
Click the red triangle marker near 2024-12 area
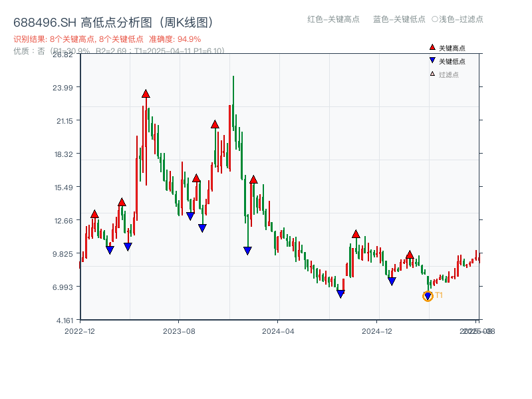[410, 253]
